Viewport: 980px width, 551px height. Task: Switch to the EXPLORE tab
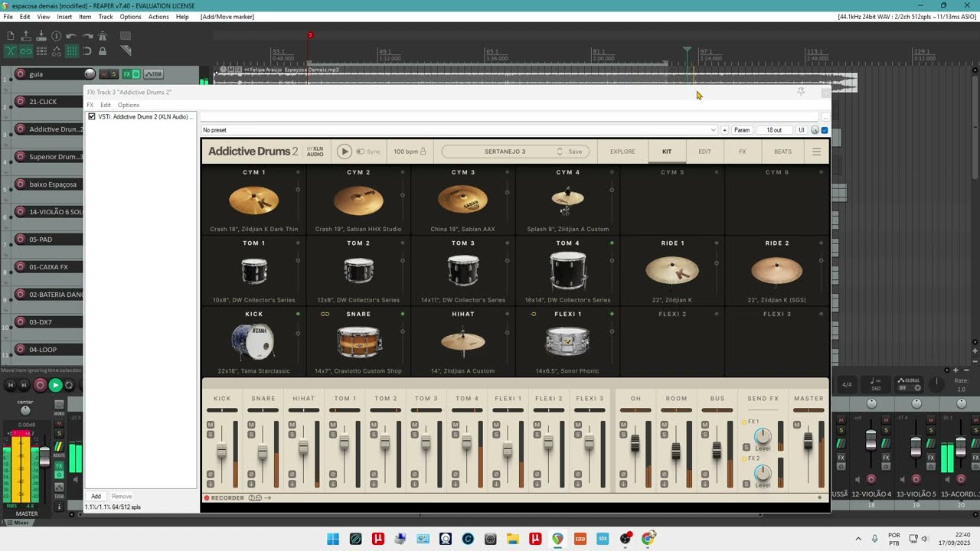click(x=622, y=152)
